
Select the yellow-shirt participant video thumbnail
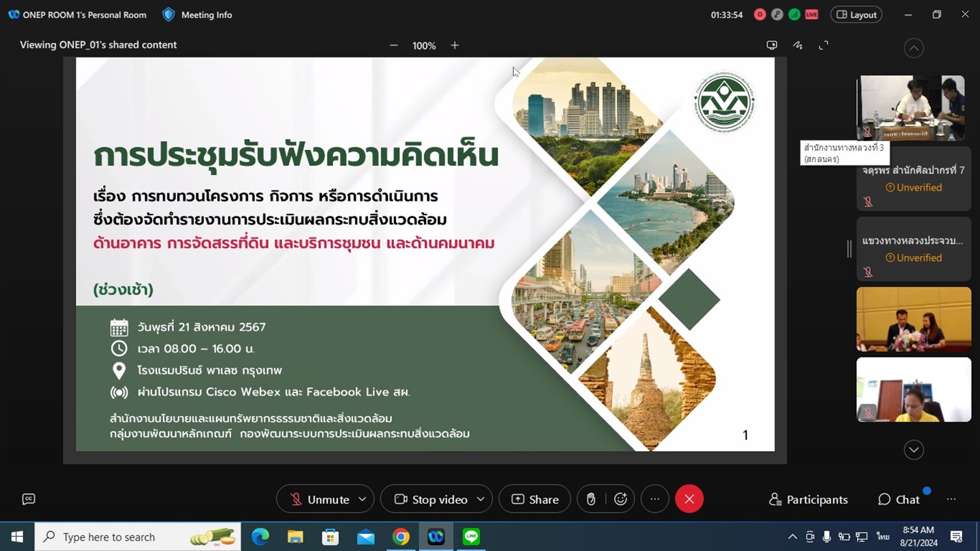coord(913,390)
